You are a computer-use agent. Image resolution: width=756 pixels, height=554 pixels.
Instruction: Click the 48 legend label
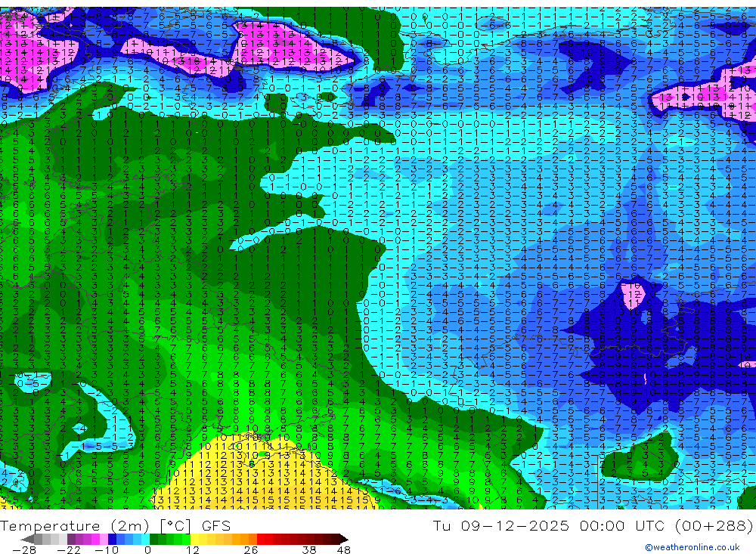(x=344, y=550)
